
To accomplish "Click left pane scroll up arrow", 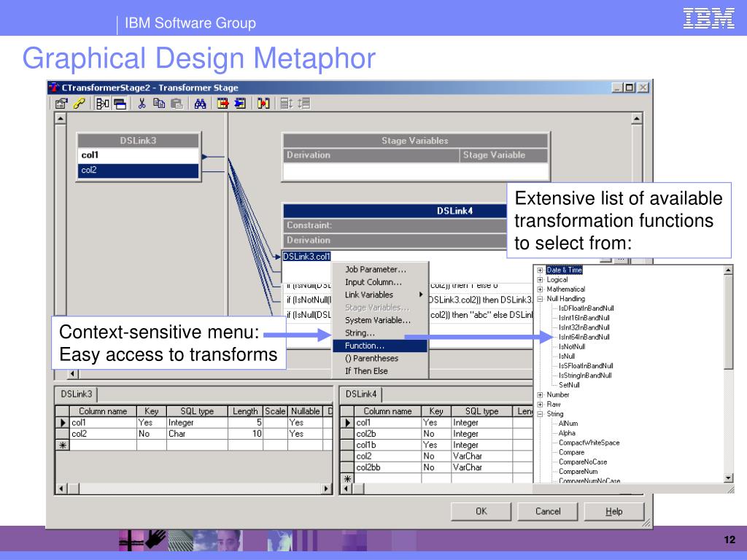I will coord(60,118).
